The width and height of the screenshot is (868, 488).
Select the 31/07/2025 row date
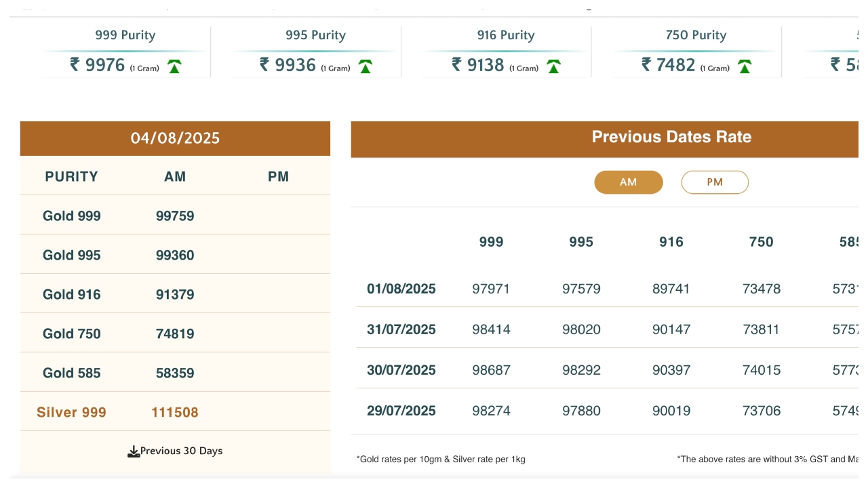click(401, 330)
